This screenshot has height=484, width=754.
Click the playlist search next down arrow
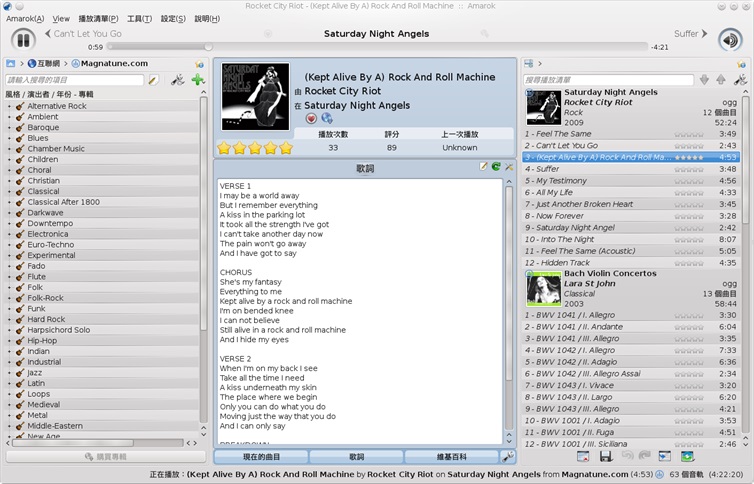704,80
